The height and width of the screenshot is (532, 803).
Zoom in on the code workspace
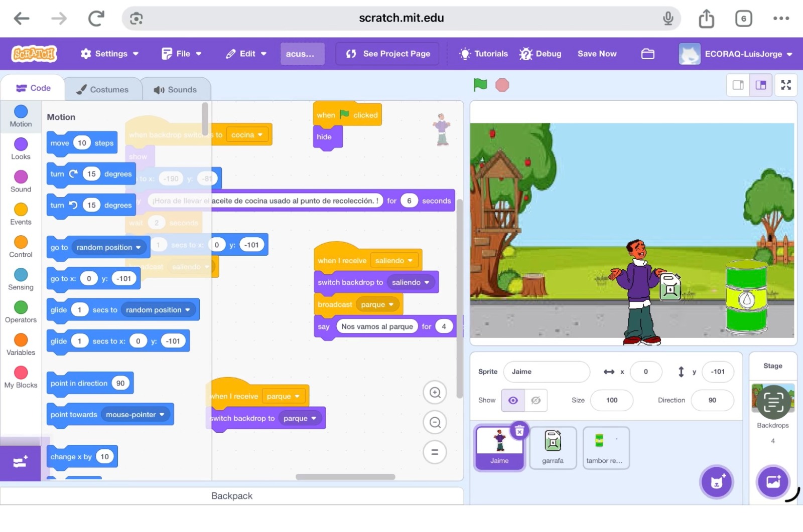435,393
